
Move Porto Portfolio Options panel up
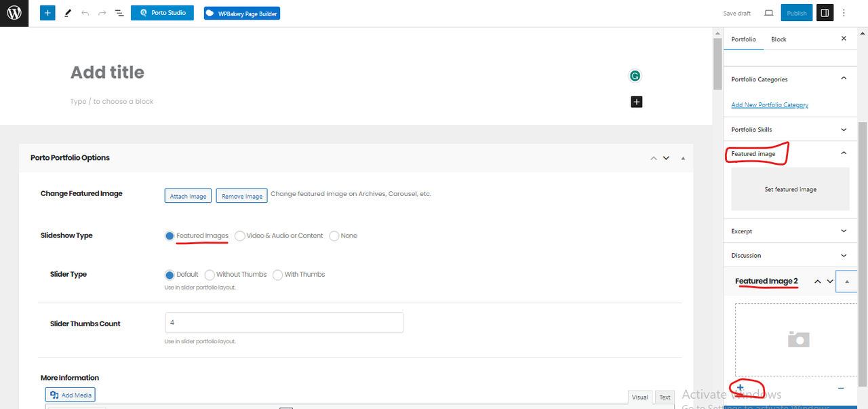coord(654,158)
